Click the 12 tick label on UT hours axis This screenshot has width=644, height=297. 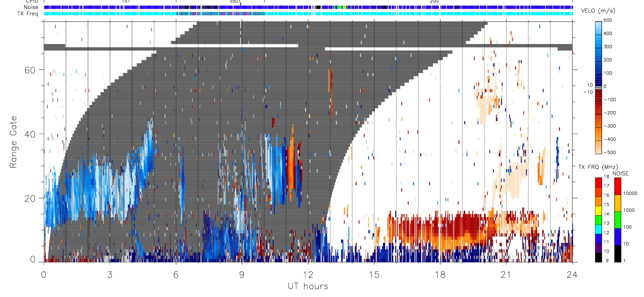pos(308,275)
